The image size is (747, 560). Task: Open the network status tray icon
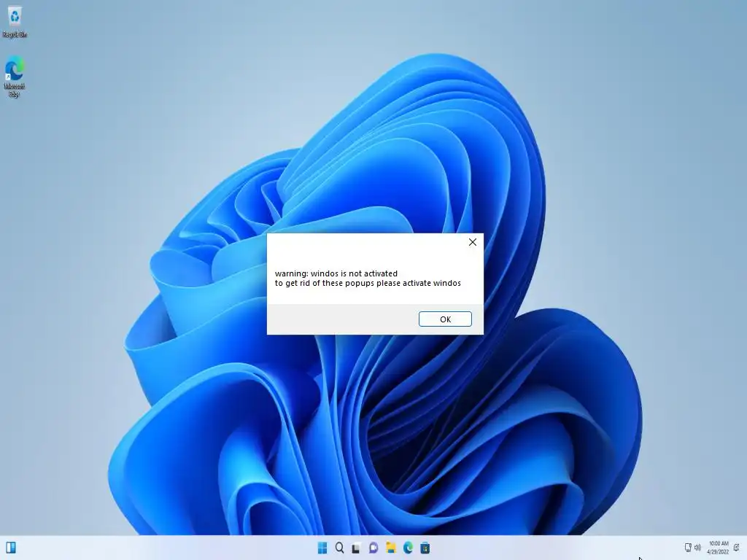688,548
